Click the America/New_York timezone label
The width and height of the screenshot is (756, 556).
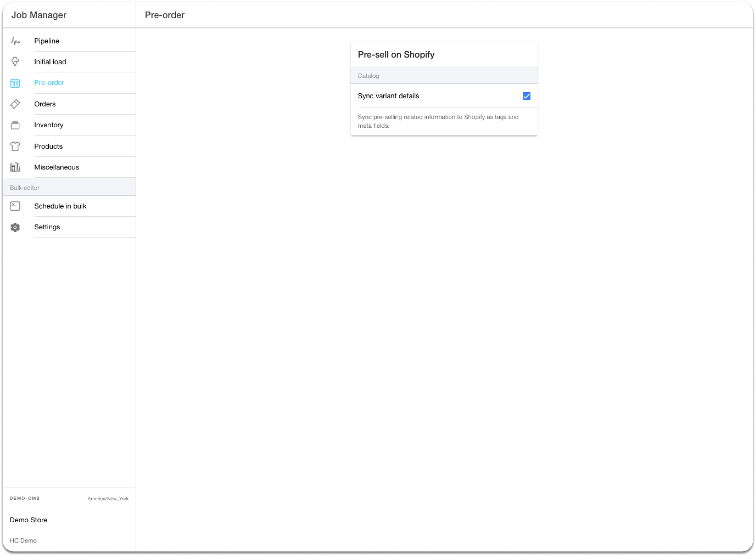coord(108,499)
